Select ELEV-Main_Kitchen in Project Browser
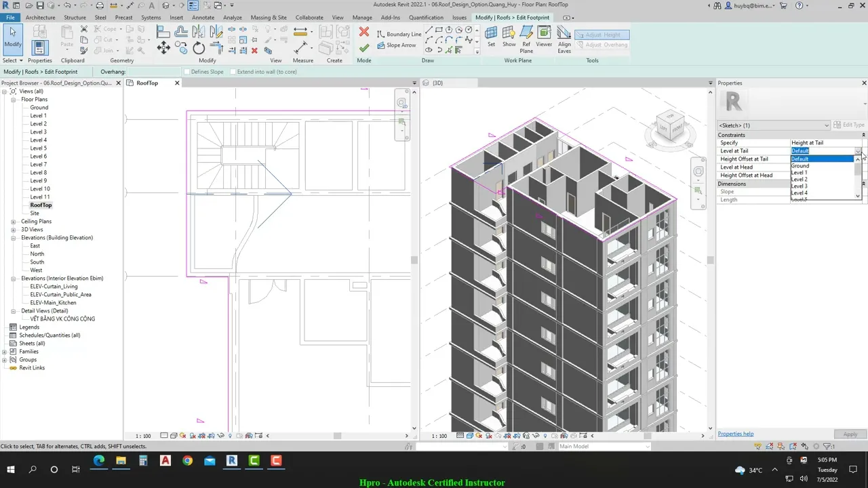The height and width of the screenshot is (488, 868). pos(53,303)
